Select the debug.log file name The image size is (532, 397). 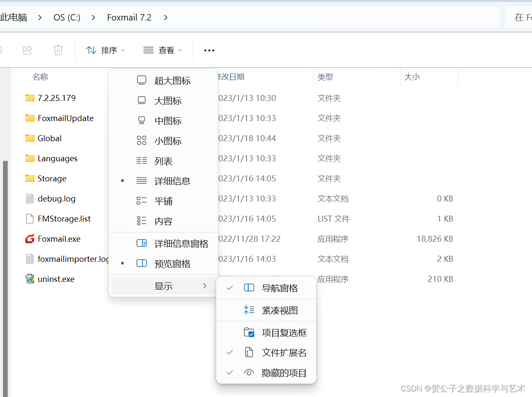(x=56, y=198)
